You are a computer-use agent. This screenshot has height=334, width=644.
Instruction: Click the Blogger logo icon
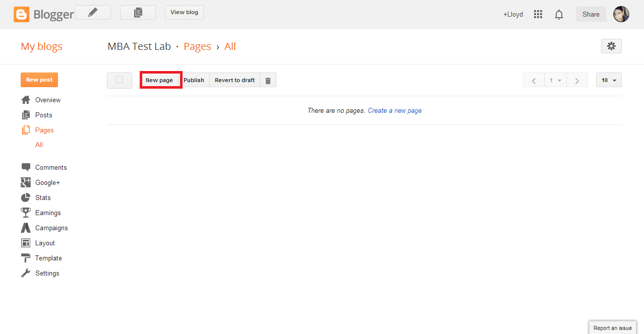21,14
